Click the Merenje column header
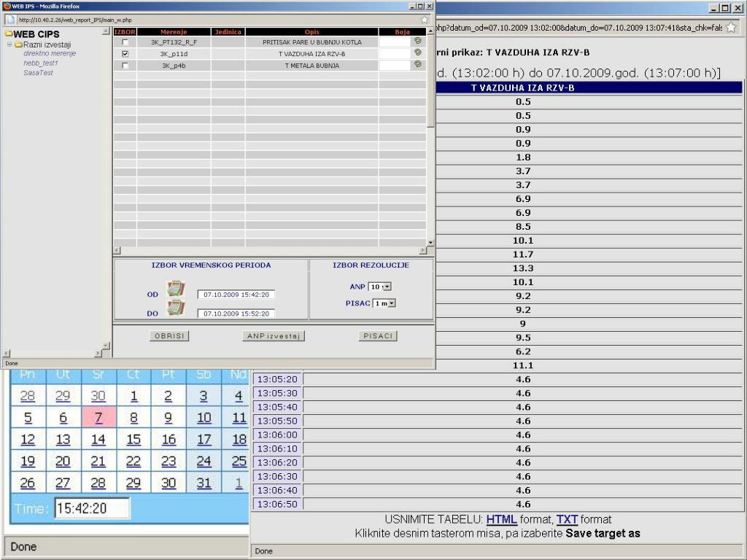Image resolution: width=747 pixels, height=560 pixels. coord(174,32)
